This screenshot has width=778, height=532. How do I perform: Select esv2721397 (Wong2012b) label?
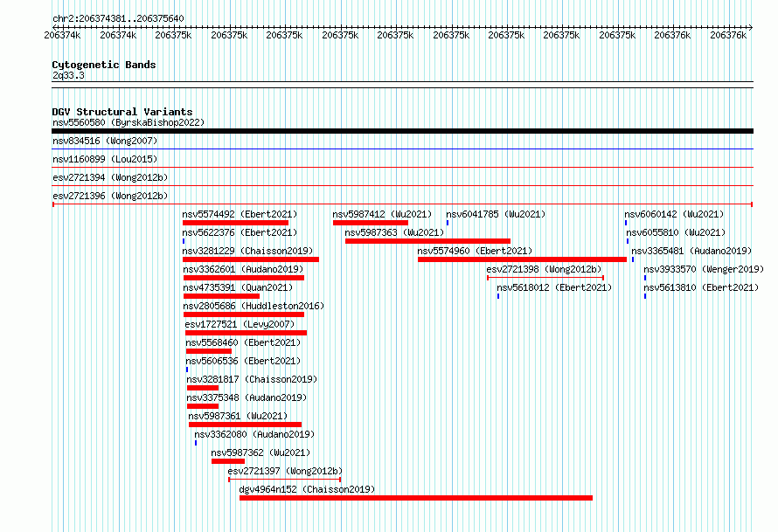[x=285, y=471]
